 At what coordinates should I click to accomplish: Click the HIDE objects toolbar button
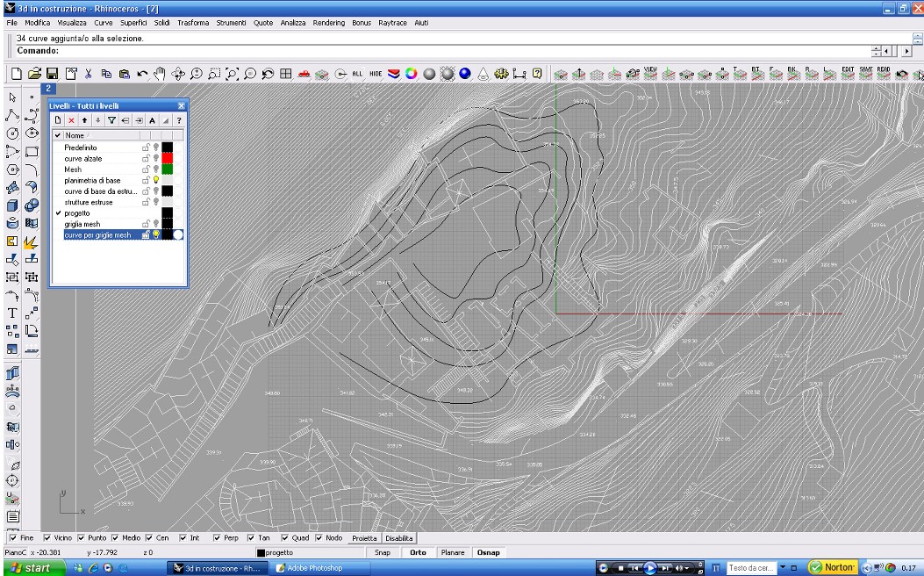pyautogui.click(x=376, y=76)
